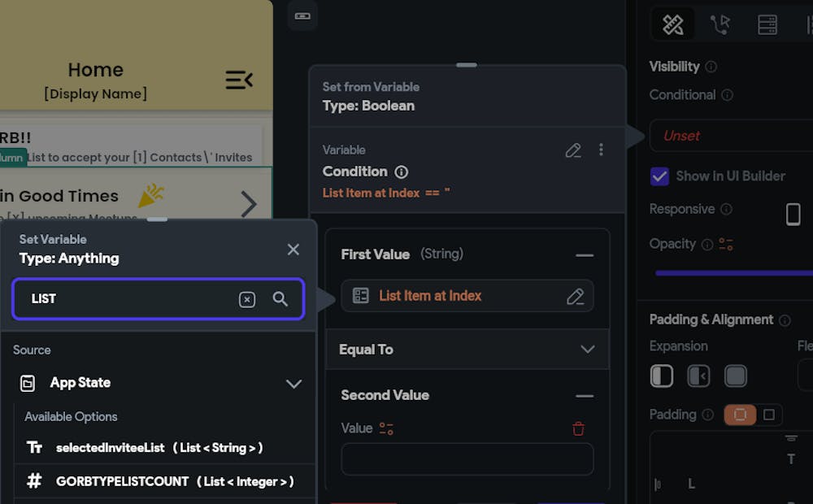
Task: Close the Set Variable dialog
Action: click(293, 250)
